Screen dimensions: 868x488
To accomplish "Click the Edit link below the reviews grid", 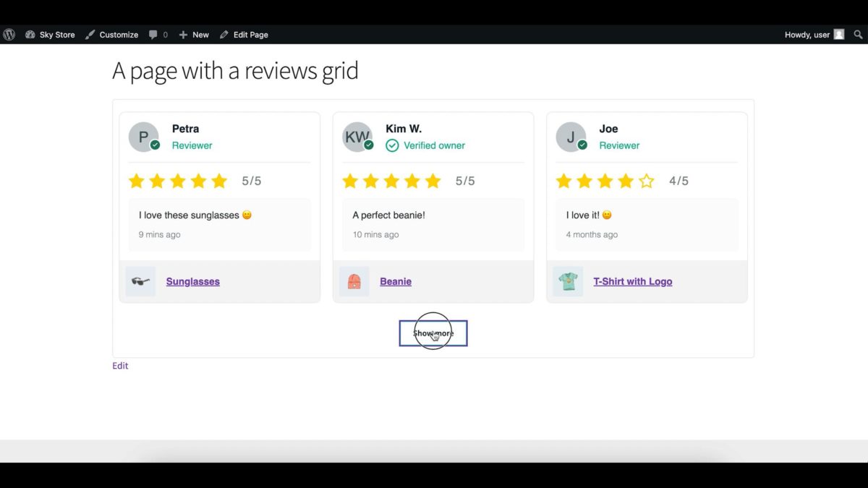I will pos(120,366).
